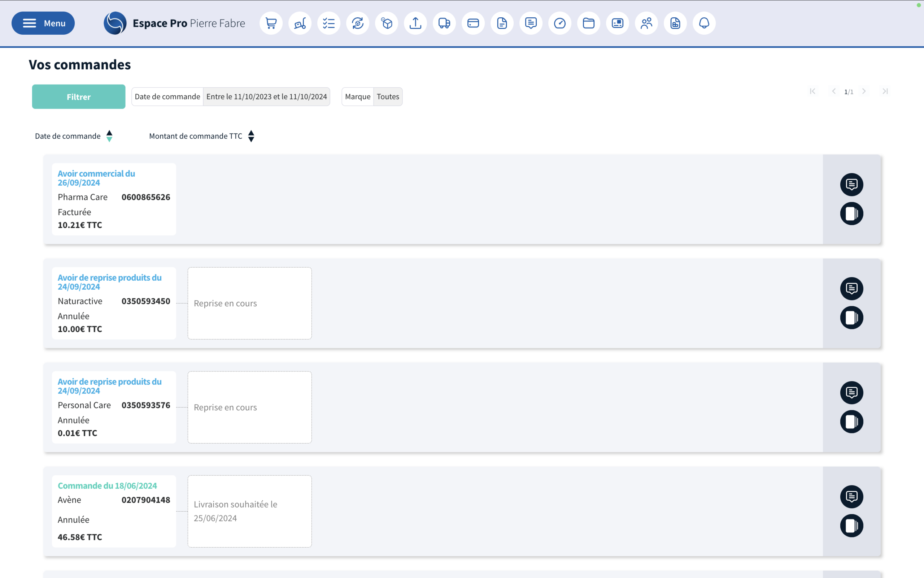Open details panel for Avène order 0207904148
The image size is (924, 578).
(851, 526)
